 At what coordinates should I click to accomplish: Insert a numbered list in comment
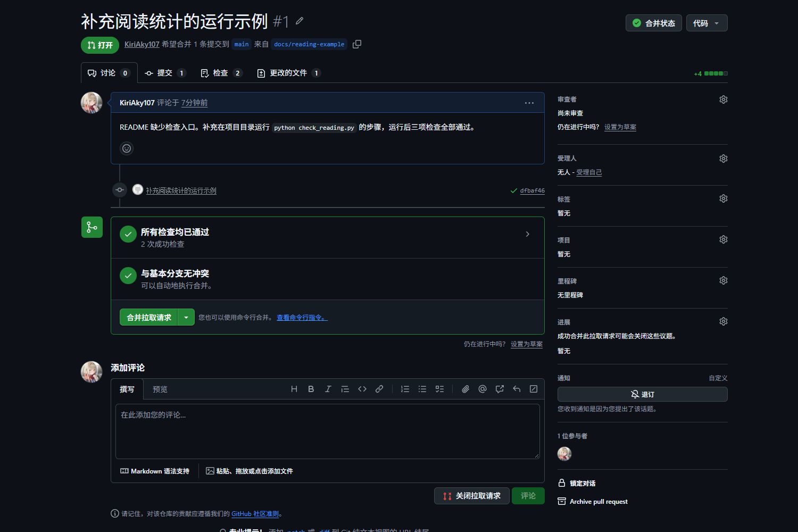405,389
